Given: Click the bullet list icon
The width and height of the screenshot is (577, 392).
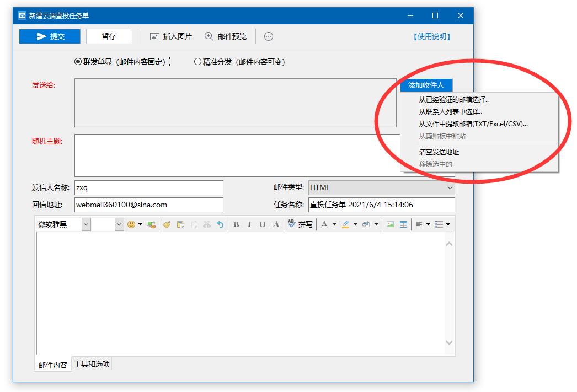Looking at the screenshot, I should [439, 224].
